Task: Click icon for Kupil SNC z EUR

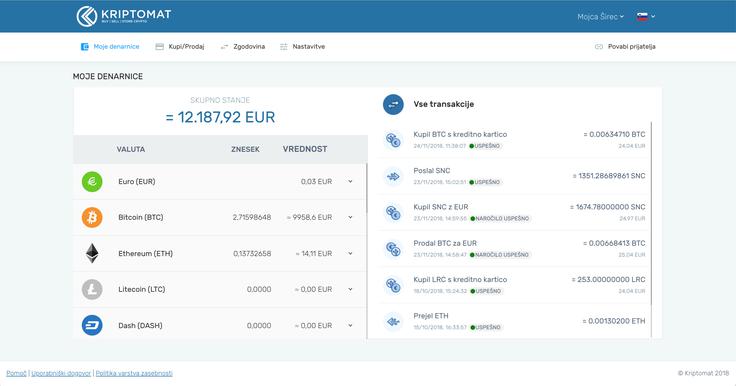Action: click(x=393, y=213)
